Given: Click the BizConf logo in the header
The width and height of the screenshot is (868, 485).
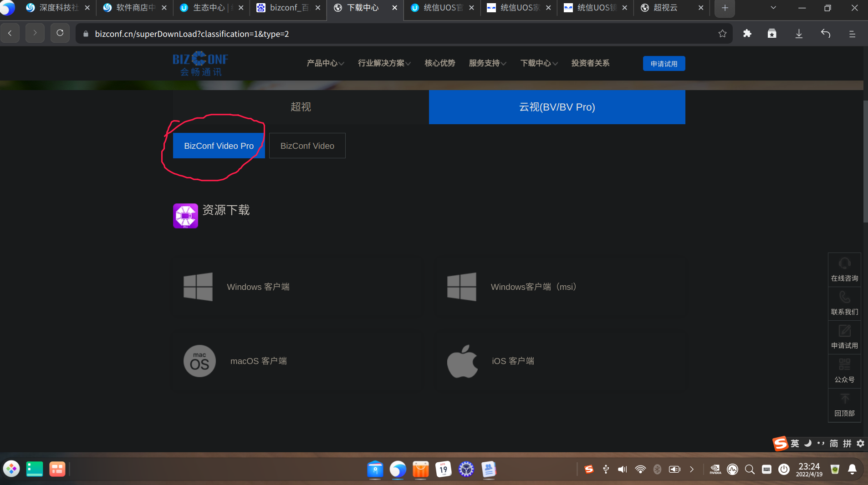Looking at the screenshot, I should point(199,63).
